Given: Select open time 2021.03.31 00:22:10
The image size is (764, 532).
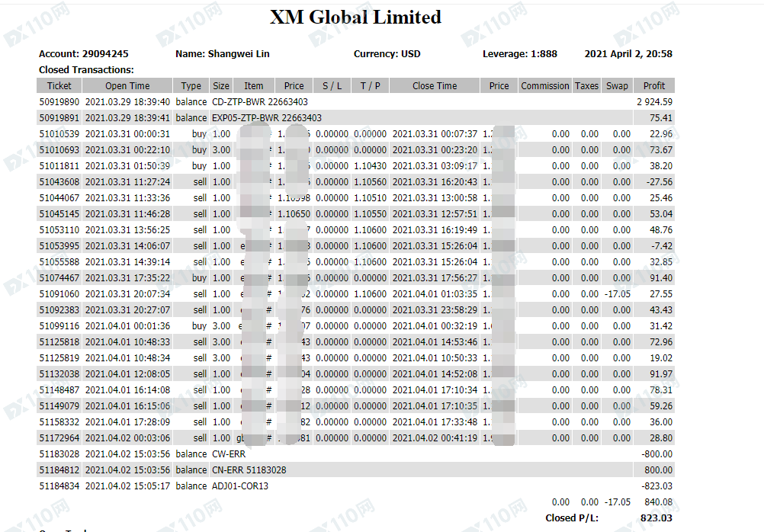Looking at the screenshot, I should pos(127,150).
